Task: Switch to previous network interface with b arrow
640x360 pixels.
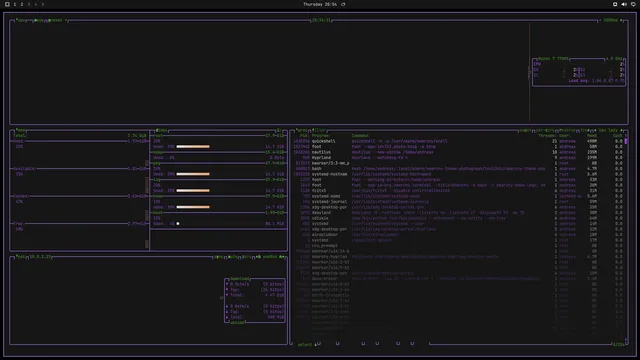Action: point(259,257)
